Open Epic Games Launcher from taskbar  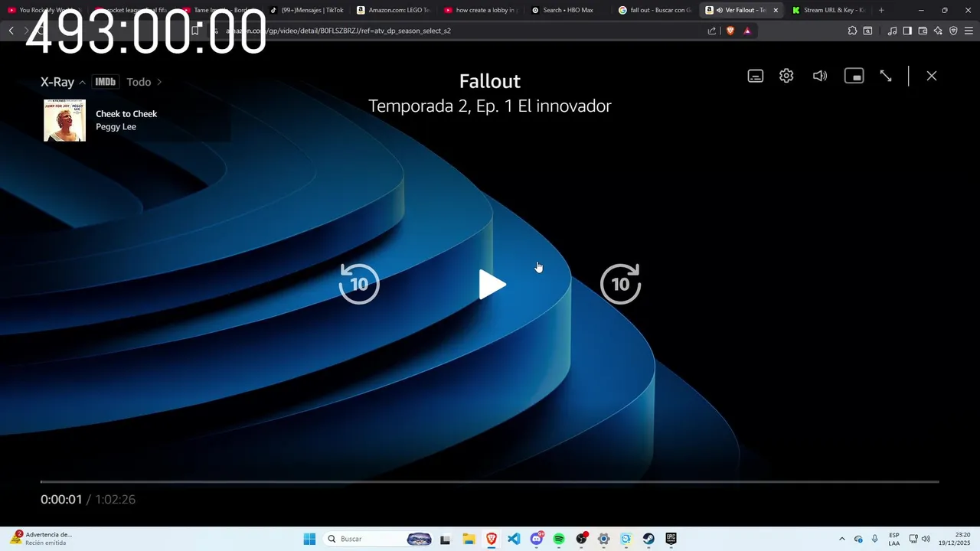[x=671, y=539]
